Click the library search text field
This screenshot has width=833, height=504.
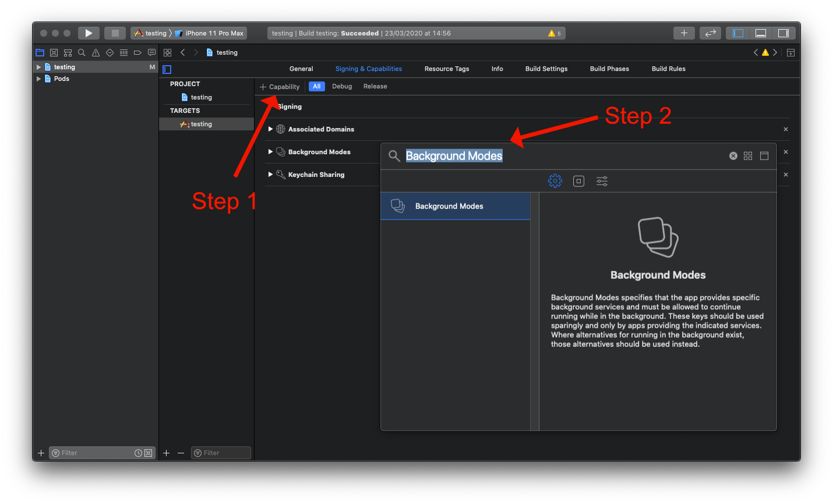point(565,156)
